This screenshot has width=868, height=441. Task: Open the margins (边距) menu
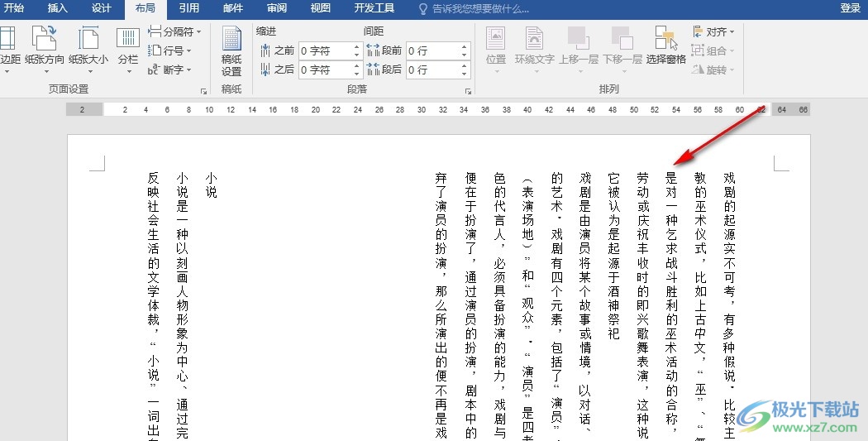coord(9,51)
